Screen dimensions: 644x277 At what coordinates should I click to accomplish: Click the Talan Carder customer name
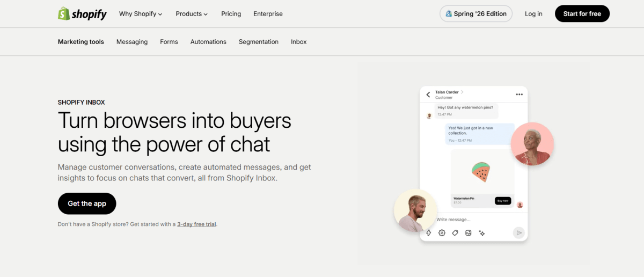click(447, 92)
